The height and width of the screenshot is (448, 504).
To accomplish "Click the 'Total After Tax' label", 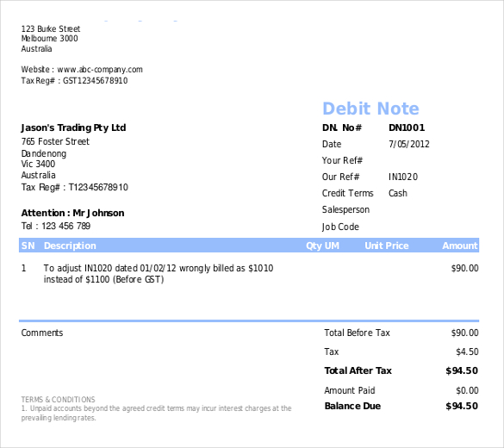I will (358, 370).
